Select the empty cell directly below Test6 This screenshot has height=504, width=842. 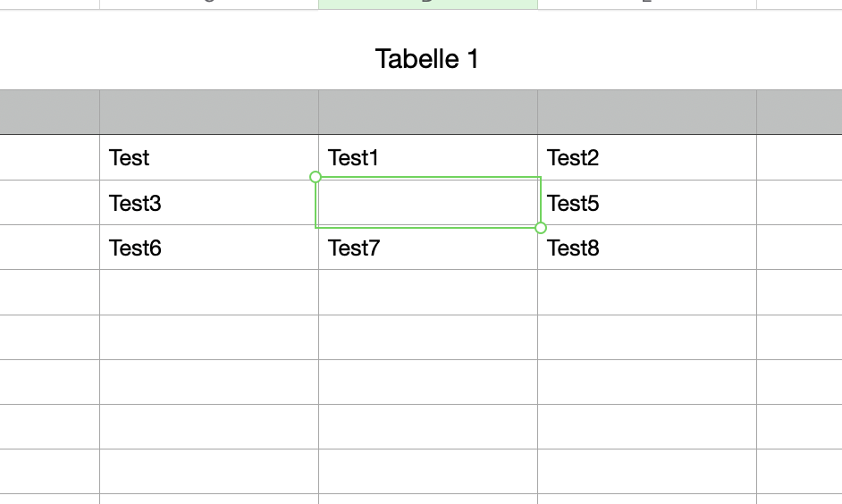point(208,292)
